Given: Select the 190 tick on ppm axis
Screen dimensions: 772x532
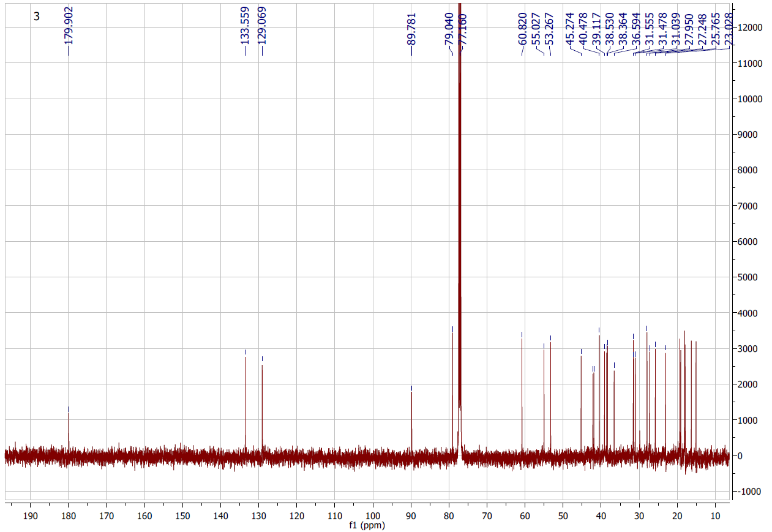Looking at the screenshot, I should click(x=31, y=515).
